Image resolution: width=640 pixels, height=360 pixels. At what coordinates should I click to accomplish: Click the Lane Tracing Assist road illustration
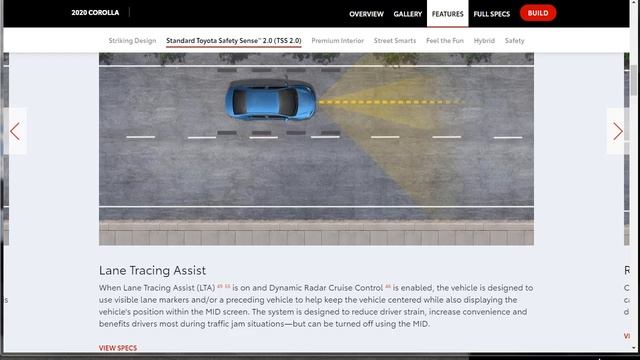(316, 149)
